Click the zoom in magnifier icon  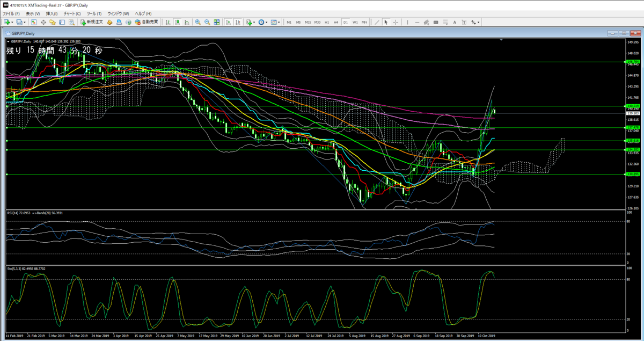click(x=198, y=22)
